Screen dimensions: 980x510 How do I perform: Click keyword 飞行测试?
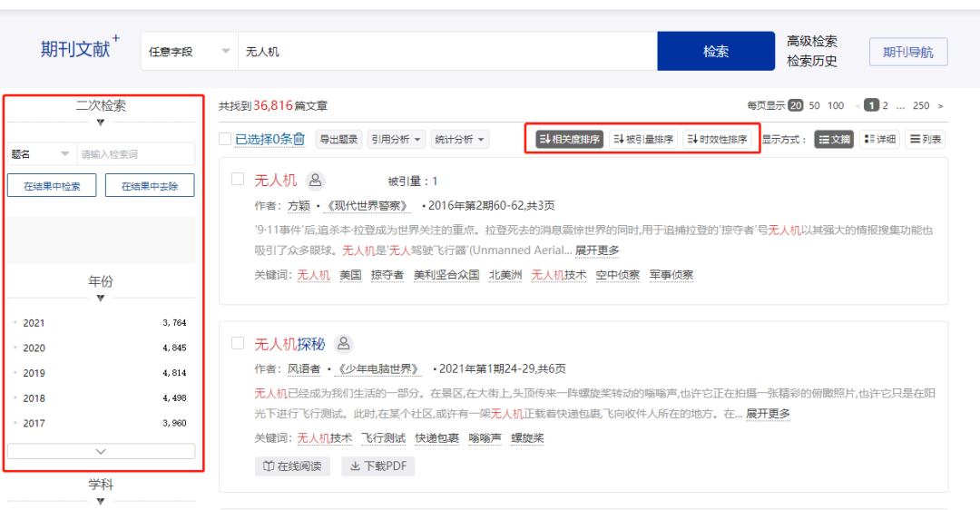[x=384, y=438]
